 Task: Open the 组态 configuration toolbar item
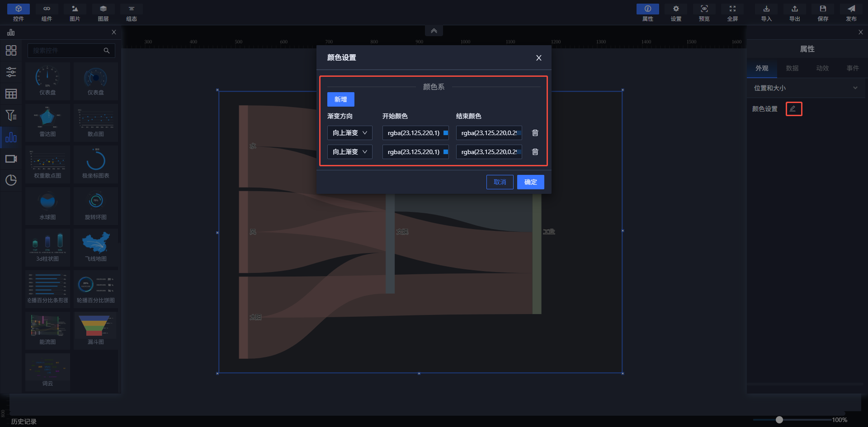(132, 13)
